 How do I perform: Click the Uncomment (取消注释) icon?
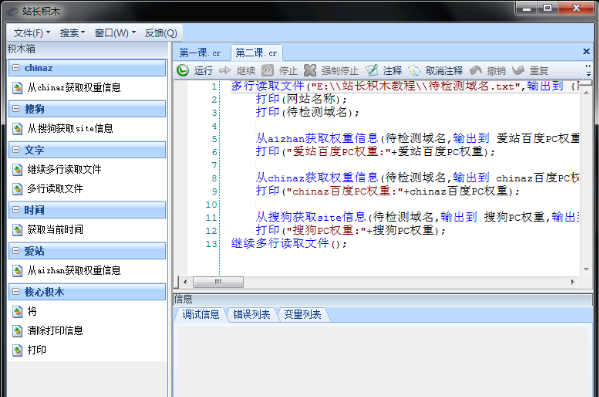[414, 70]
